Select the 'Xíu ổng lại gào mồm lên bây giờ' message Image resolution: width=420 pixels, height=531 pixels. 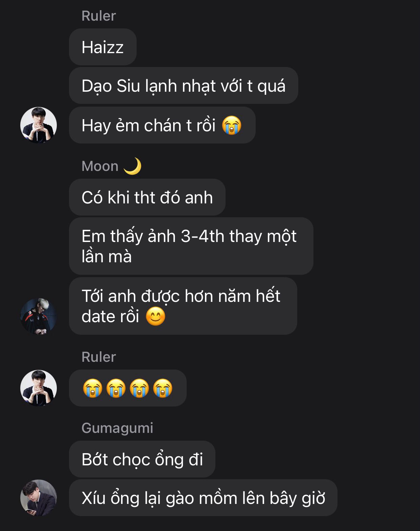coord(203,497)
